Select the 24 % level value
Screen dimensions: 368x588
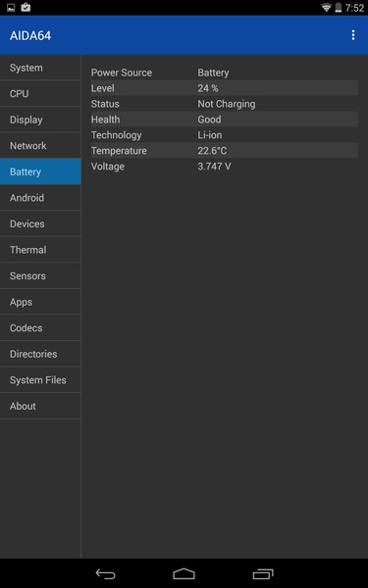pos(208,88)
